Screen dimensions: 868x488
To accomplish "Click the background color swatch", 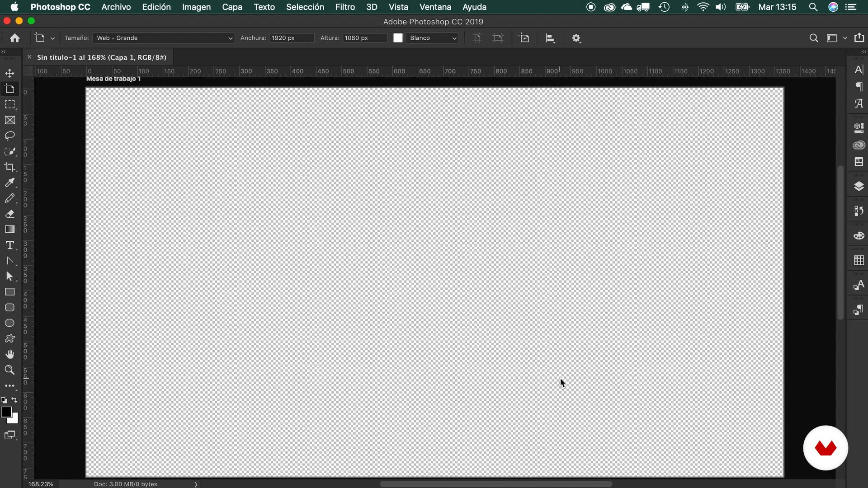I will pyautogui.click(x=15, y=420).
